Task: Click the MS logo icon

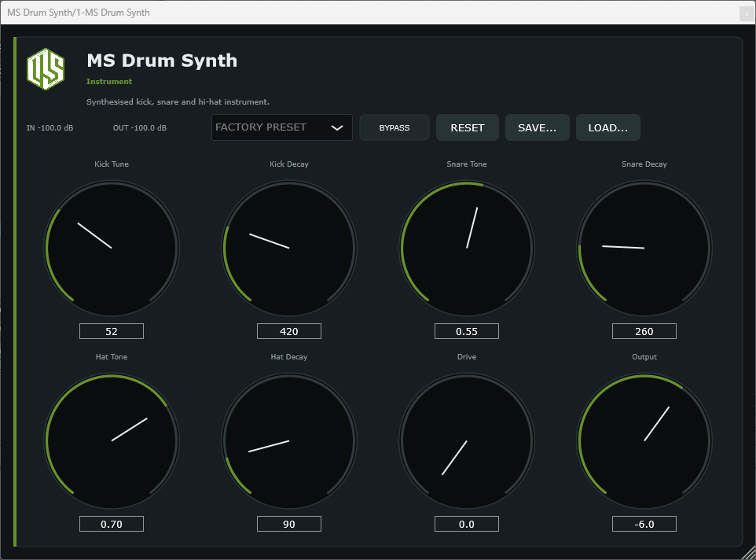Action: [46, 69]
